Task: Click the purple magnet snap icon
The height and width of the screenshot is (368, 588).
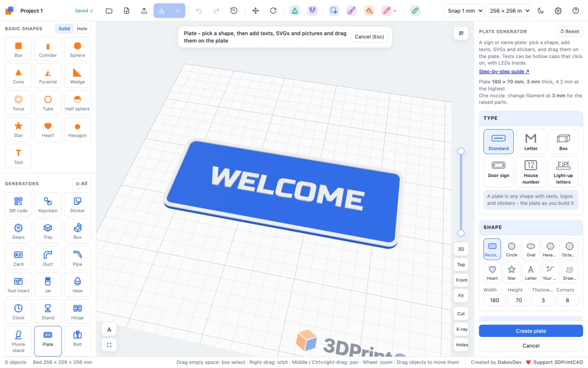Action: click(312, 11)
